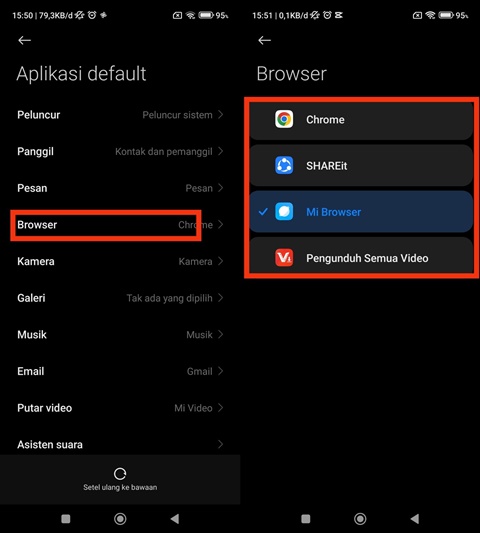This screenshot has height=533, width=480.
Task: Open the Panggil default setting
Action: (120, 151)
